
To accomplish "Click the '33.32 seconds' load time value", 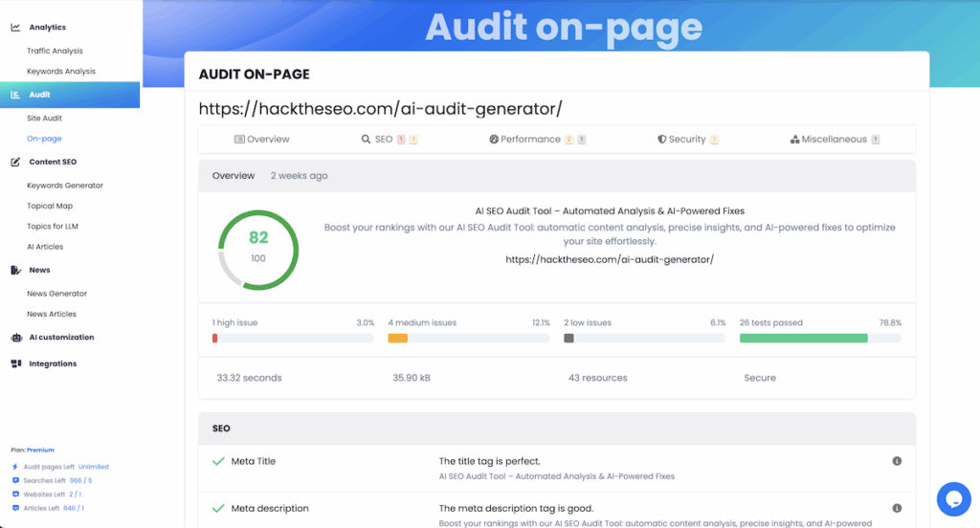I will point(250,378).
